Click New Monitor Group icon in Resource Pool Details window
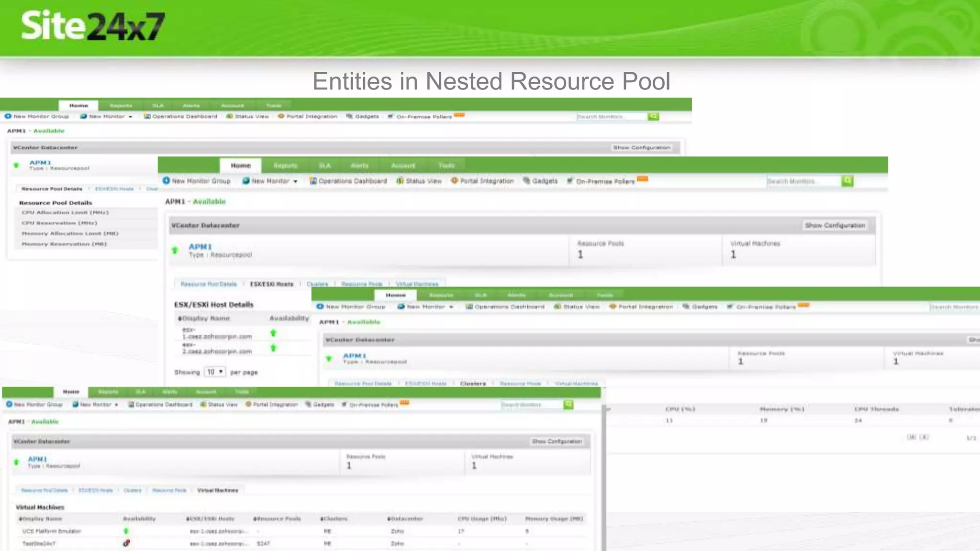The width and height of the screenshot is (980, 551). [8, 116]
